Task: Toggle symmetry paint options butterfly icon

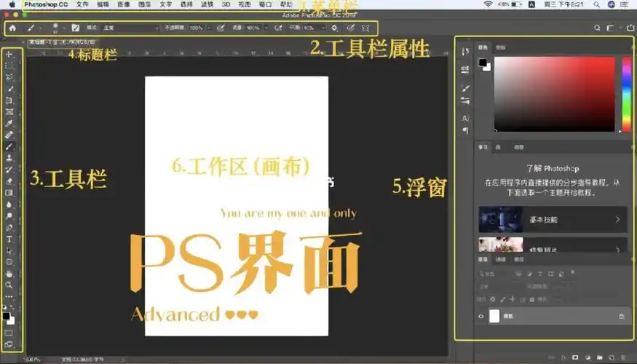Action: tap(365, 28)
